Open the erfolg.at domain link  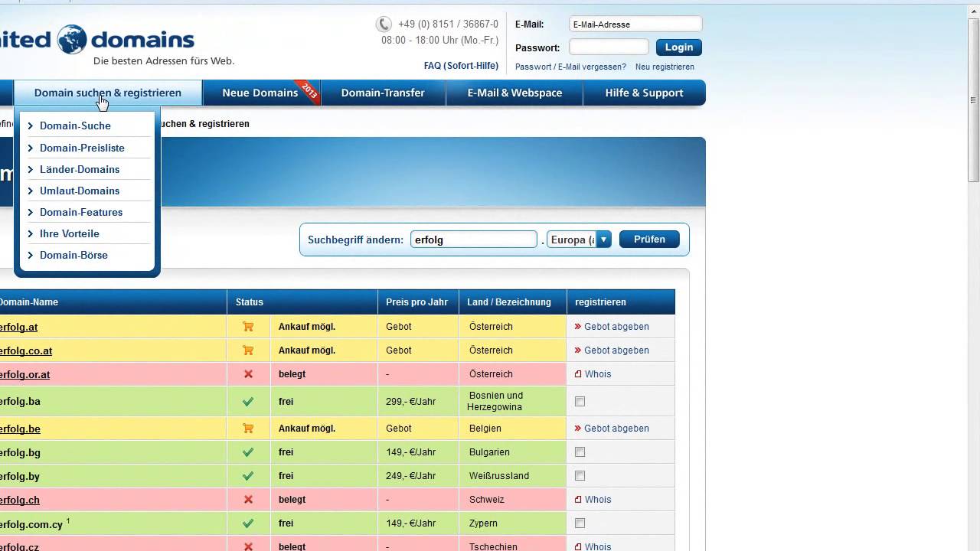pyautogui.click(x=18, y=327)
